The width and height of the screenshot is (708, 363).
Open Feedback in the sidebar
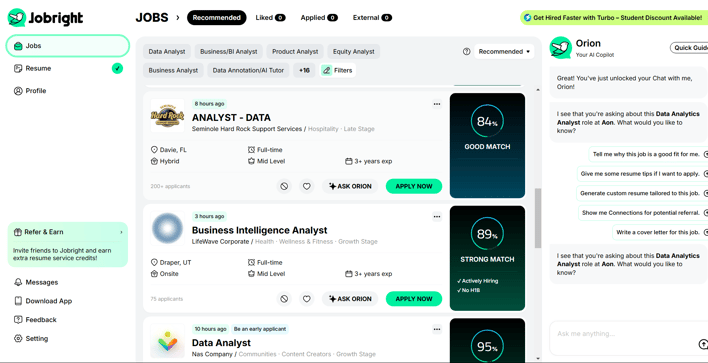[x=35, y=320]
